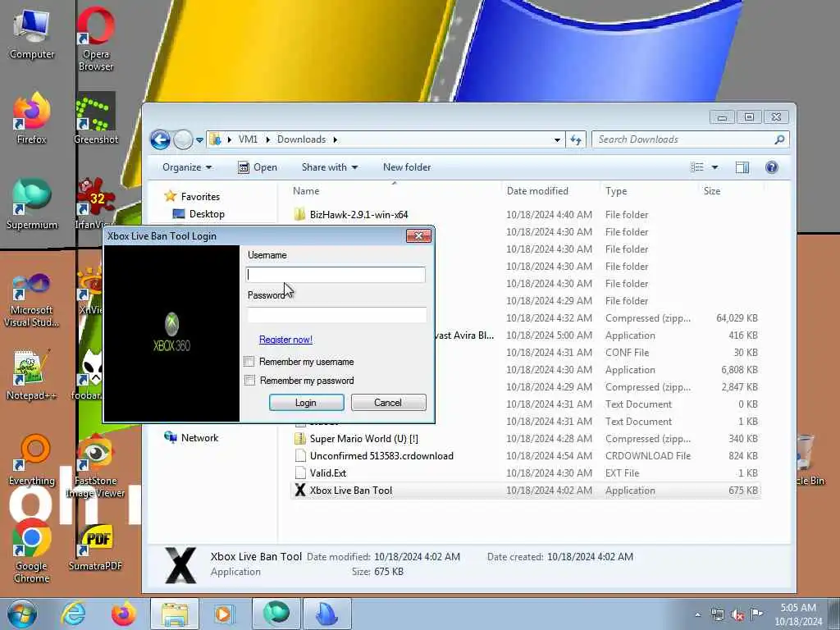Select the SumatraPDF desktop shortcut
The height and width of the screenshot is (630, 840).
(95, 546)
